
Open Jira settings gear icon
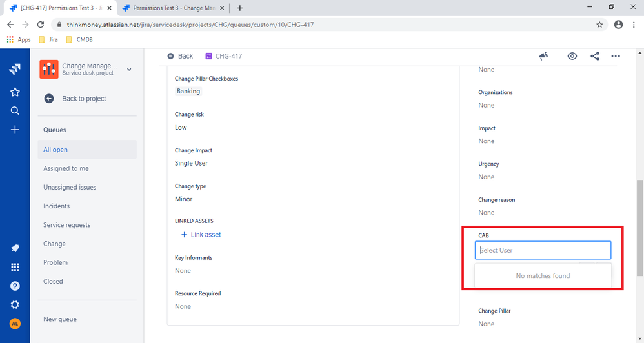point(15,305)
